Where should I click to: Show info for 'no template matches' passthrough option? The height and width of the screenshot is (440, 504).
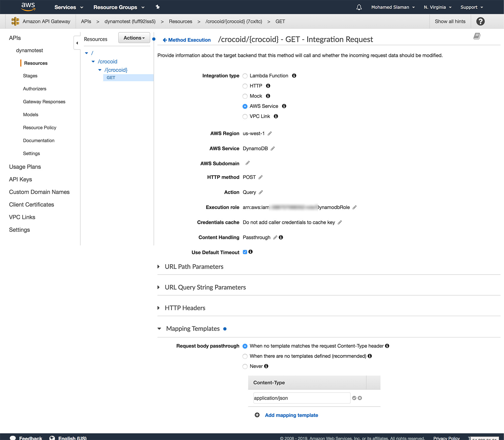click(x=387, y=346)
